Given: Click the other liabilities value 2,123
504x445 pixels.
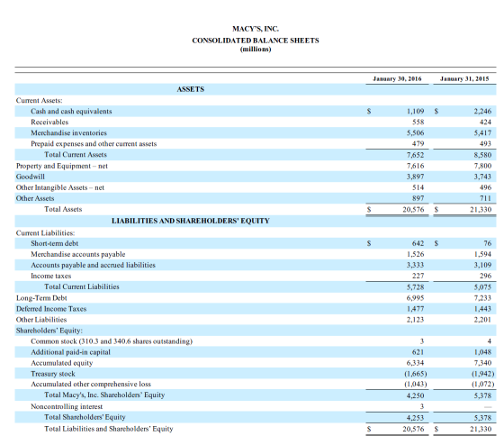Looking at the screenshot, I should pos(415,320).
